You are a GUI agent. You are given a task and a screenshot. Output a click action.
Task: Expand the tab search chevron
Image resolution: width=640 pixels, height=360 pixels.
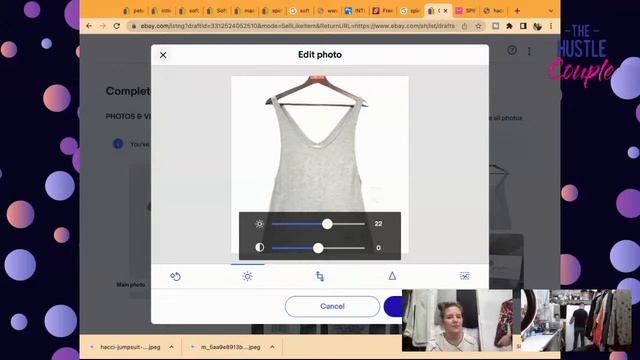[551, 11]
